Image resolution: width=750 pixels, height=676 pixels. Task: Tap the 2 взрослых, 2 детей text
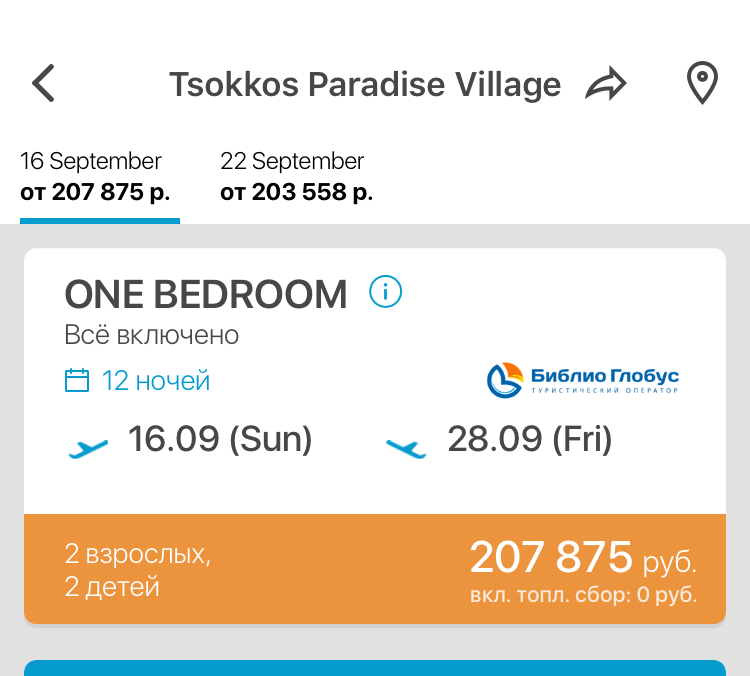tap(138, 570)
